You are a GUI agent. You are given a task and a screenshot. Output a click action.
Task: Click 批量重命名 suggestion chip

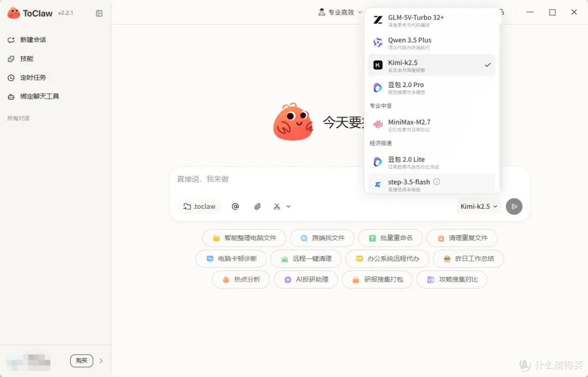(390, 238)
